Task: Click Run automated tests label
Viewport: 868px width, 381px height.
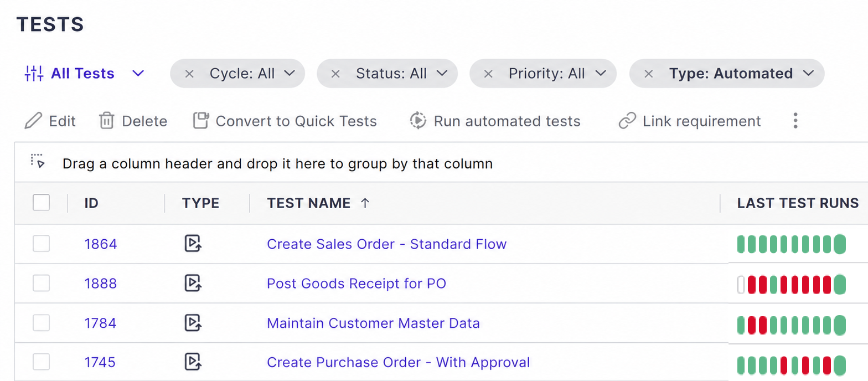Action: pos(507,121)
